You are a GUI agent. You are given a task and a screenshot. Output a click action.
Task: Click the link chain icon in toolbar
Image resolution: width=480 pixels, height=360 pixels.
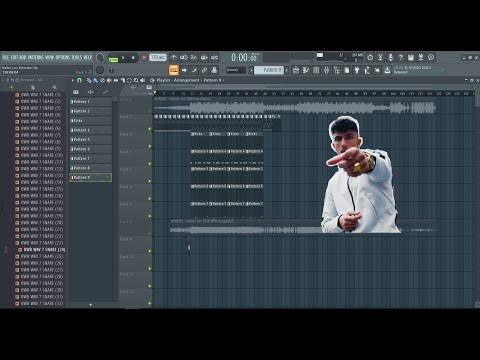coord(204,70)
